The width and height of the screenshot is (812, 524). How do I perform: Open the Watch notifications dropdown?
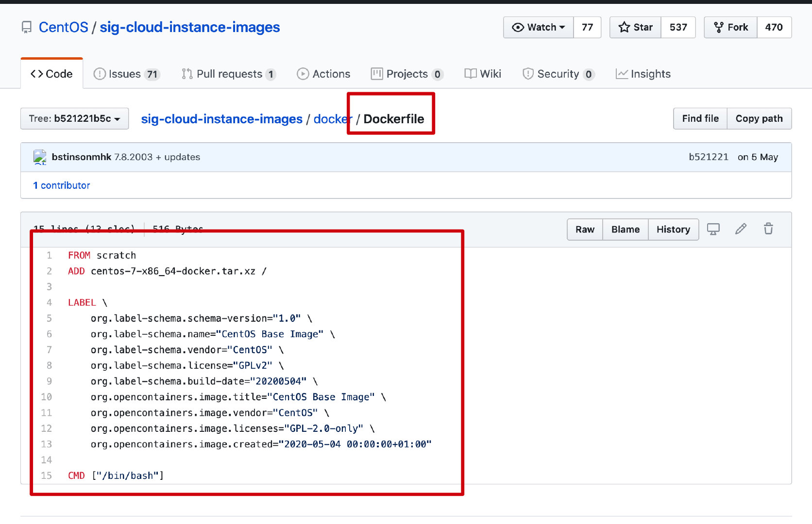539,27
